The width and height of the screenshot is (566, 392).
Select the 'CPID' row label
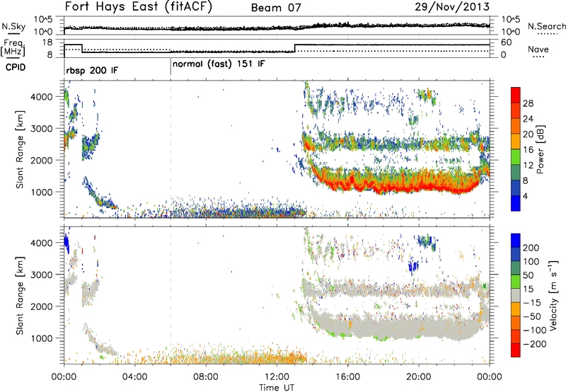pos(16,67)
